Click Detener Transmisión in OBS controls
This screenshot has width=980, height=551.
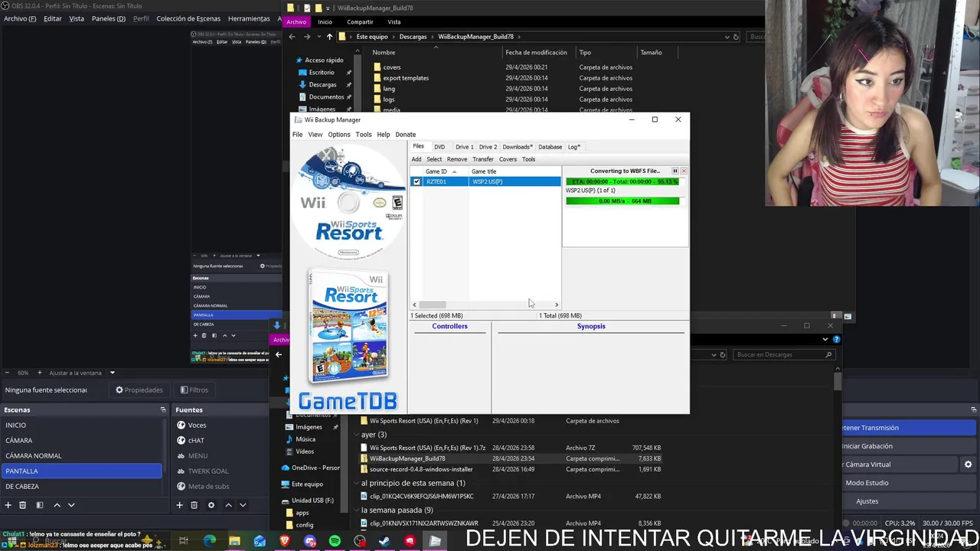(x=908, y=428)
